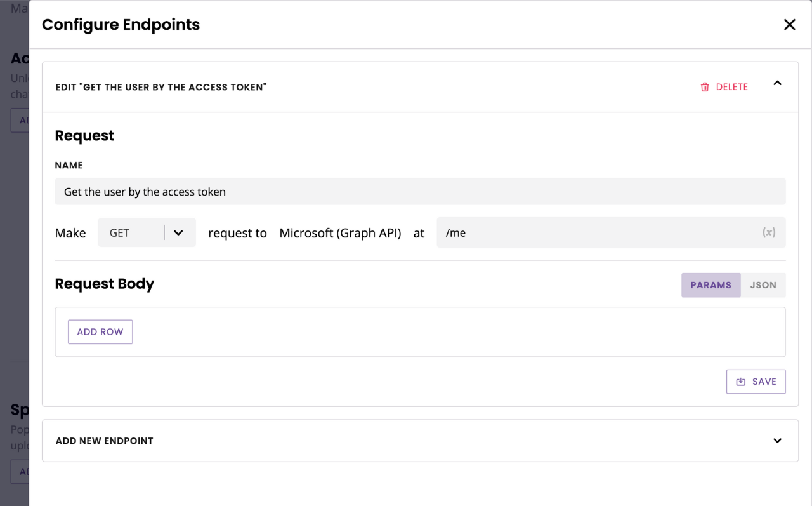Screen dimensions: 812x506
Task: Click the ADD ROW button
Action: click(100, 331)
